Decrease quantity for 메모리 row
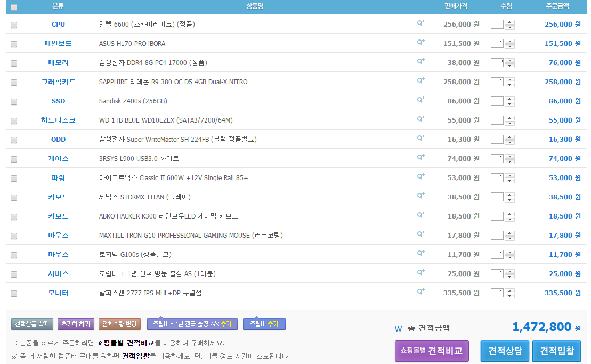The width and height of the screenshot is (591, 364). [509, 66]
